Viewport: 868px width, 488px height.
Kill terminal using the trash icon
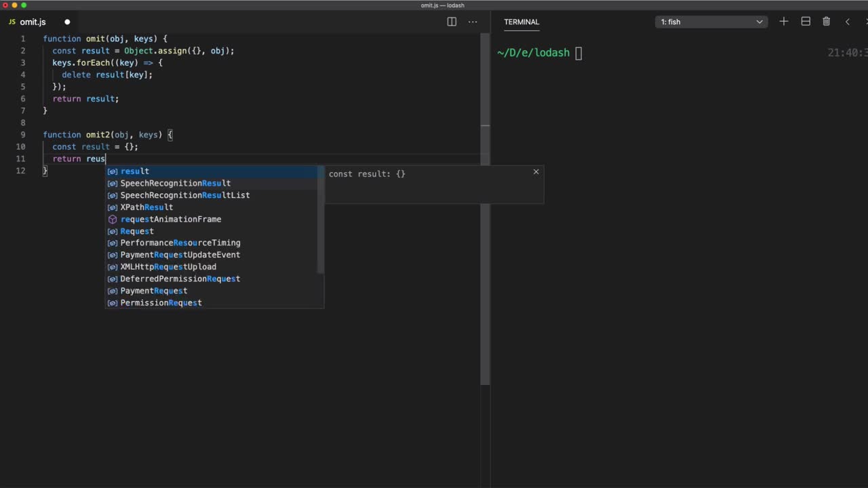point(826,22)
